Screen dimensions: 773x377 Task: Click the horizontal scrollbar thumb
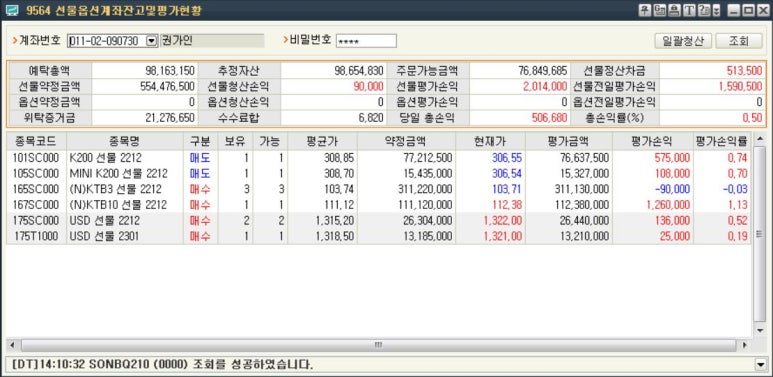[379, 344]
